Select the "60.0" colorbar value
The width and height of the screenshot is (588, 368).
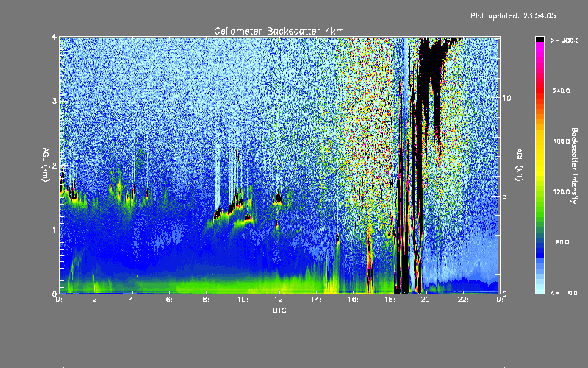click(x=562, y=242)
